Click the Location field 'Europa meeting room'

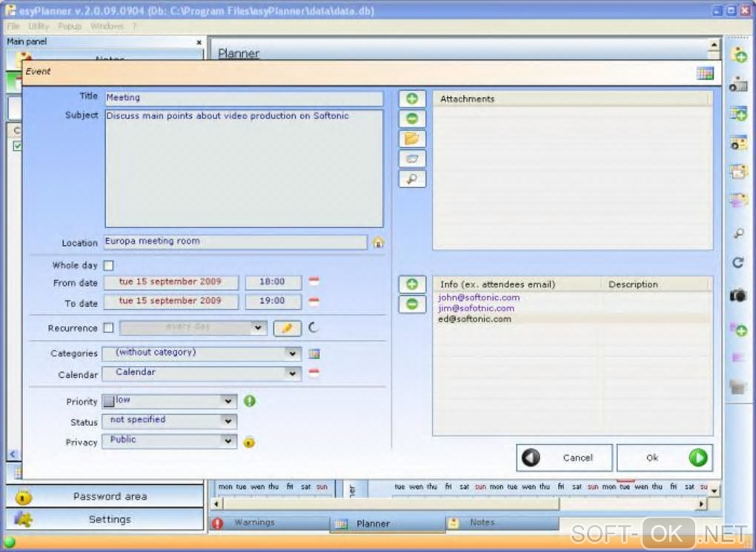(x=235, y=242)
